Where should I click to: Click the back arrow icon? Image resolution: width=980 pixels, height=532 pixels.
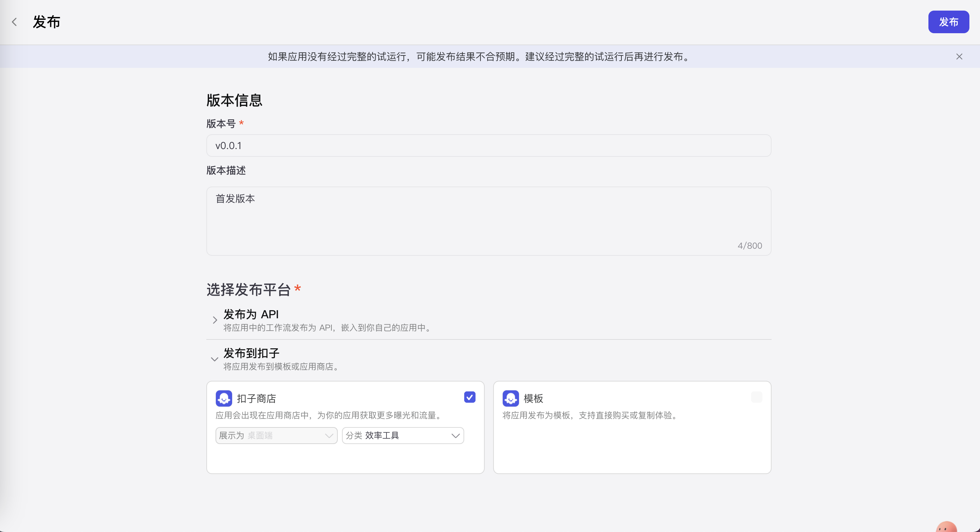(x=14, y=22)
